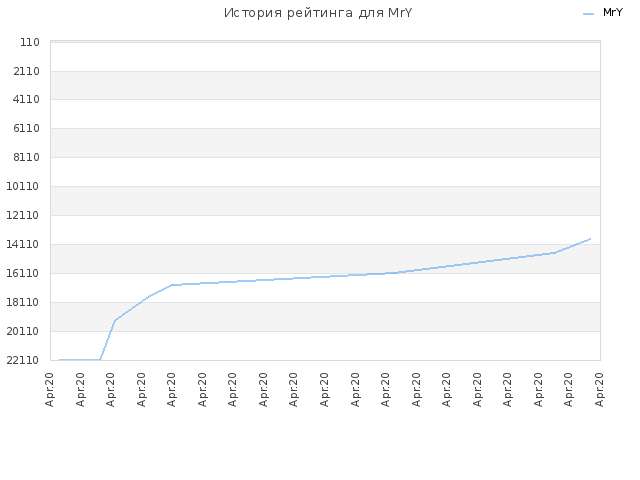This screenshot has width=640, height=480.
Task: Click the blue MrY legend line swatch
Action: 589,14
